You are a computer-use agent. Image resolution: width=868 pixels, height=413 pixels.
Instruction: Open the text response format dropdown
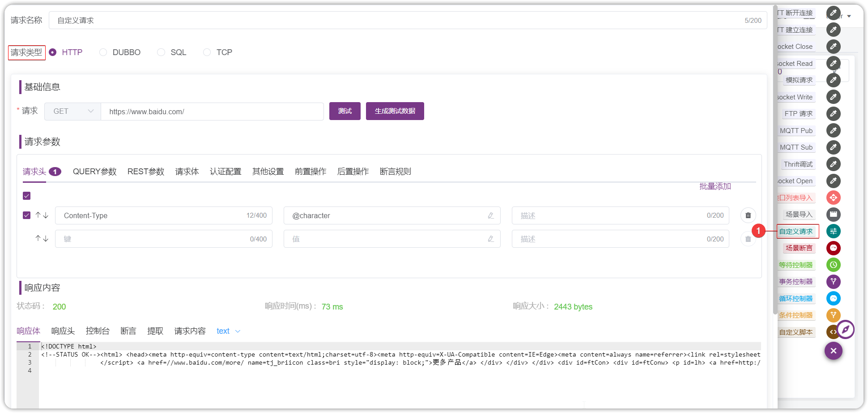(228, 331)
